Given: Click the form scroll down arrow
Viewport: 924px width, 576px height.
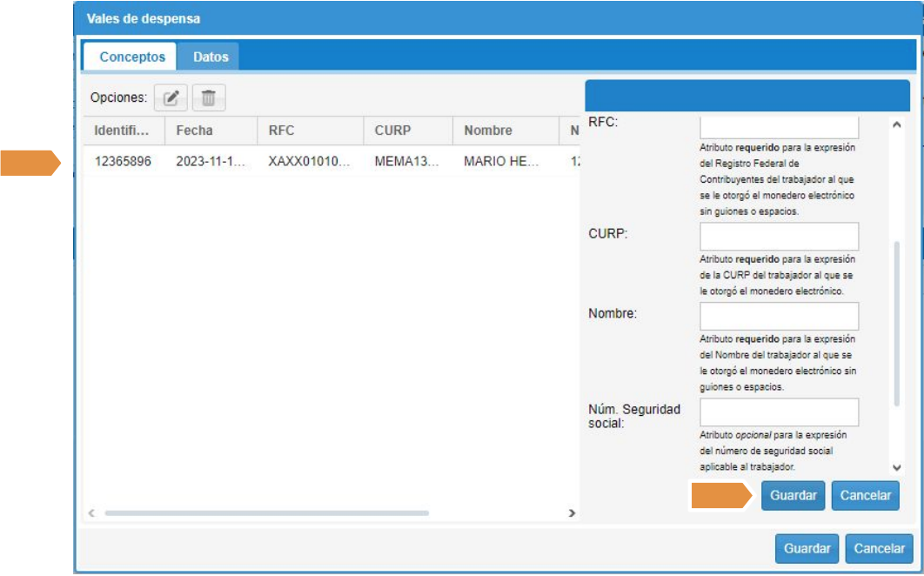Looking at the screenshot, I should click(897, 467).
